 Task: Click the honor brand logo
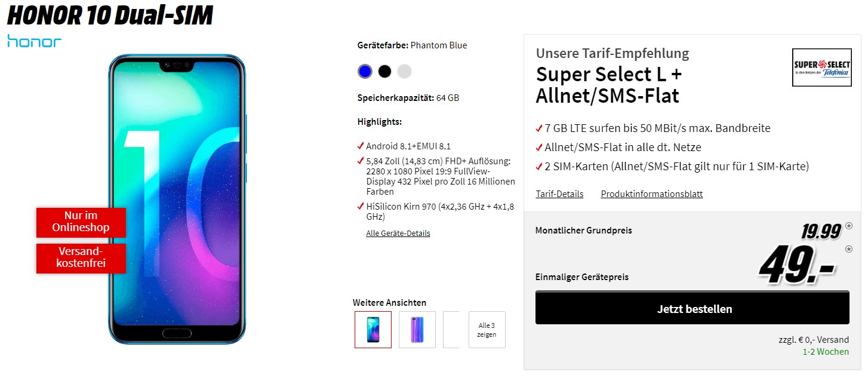35,41
